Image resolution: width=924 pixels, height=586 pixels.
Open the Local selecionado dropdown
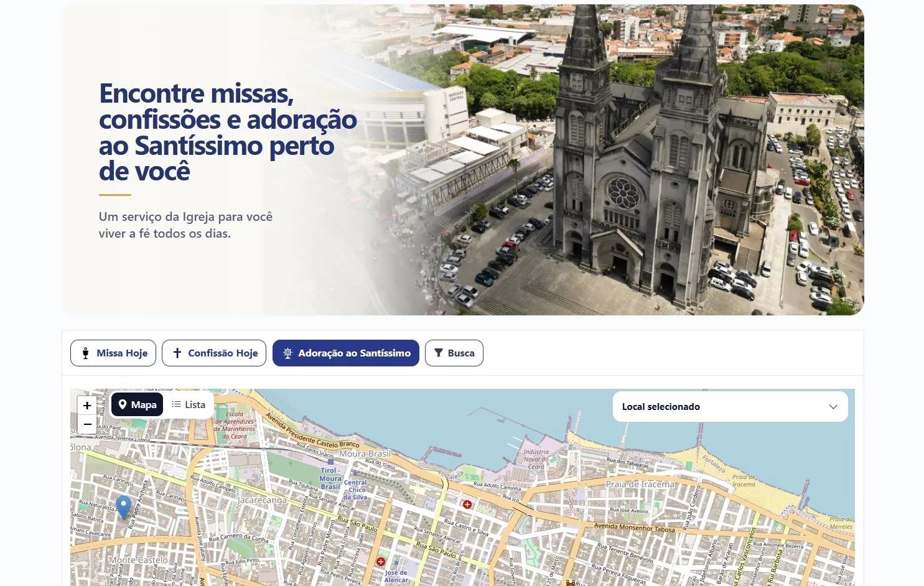tap(730, 406)
